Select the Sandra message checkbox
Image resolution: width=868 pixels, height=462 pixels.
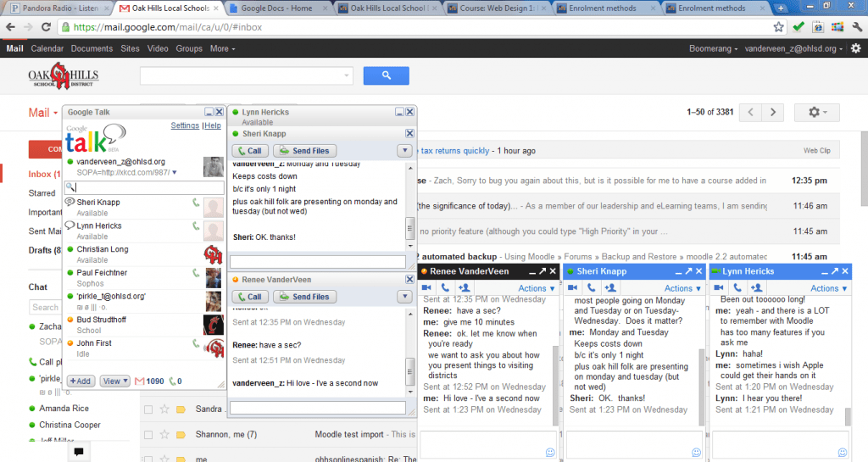point(147,409)
